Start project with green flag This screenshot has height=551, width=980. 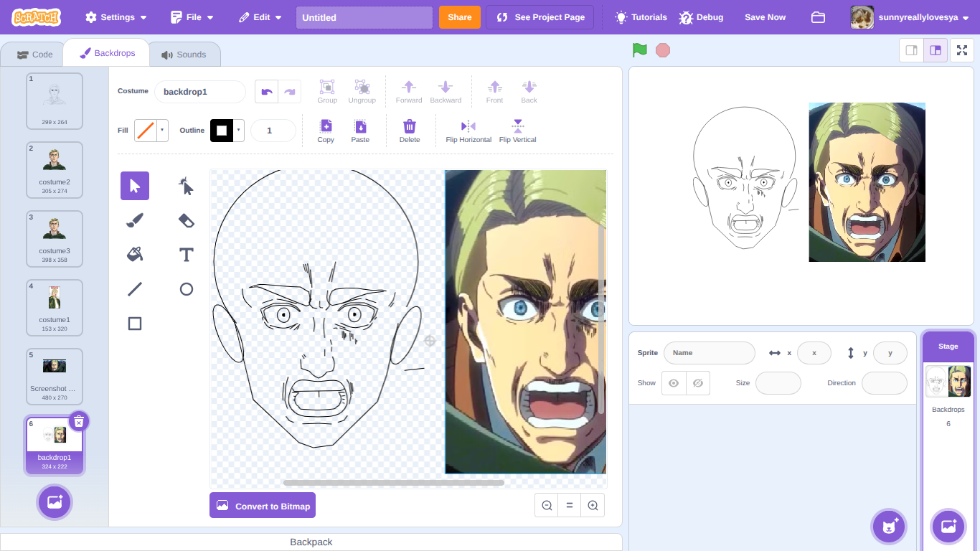click(x=640, y=50)
